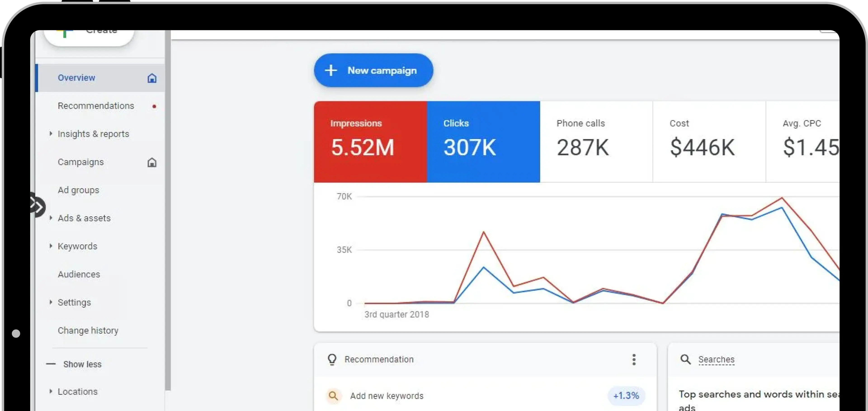Expand the Keywords section
This screenshot has width=868, height=411.
pos(51,246)
